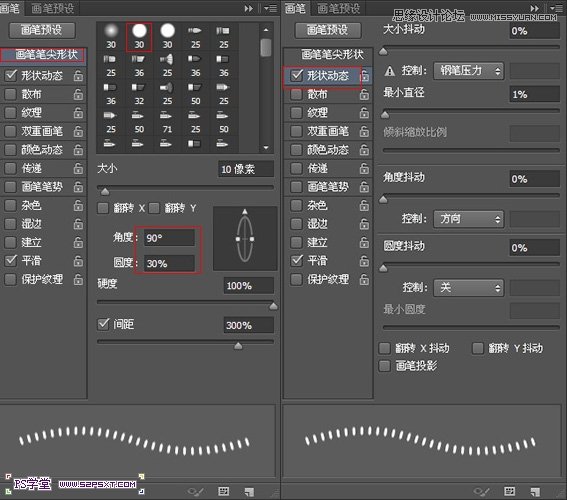567x500 pixels.
Task: Click the 角度 input field showing 90°
Action: [170, 238]
